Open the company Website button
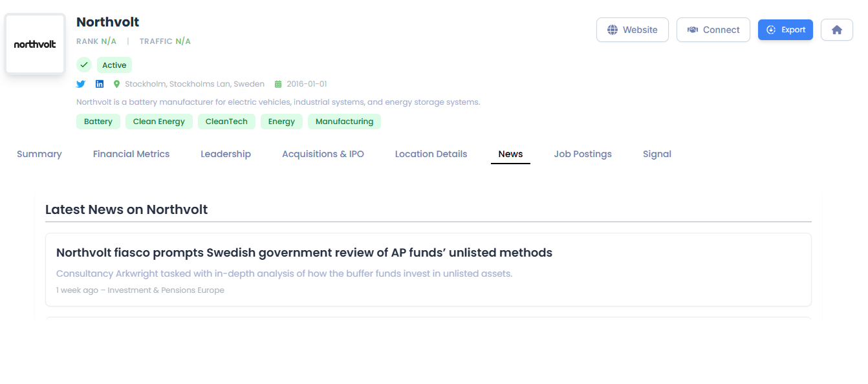The width and height of the screenshot is (868, 384). pyautogui.click(x=633, y=30)
